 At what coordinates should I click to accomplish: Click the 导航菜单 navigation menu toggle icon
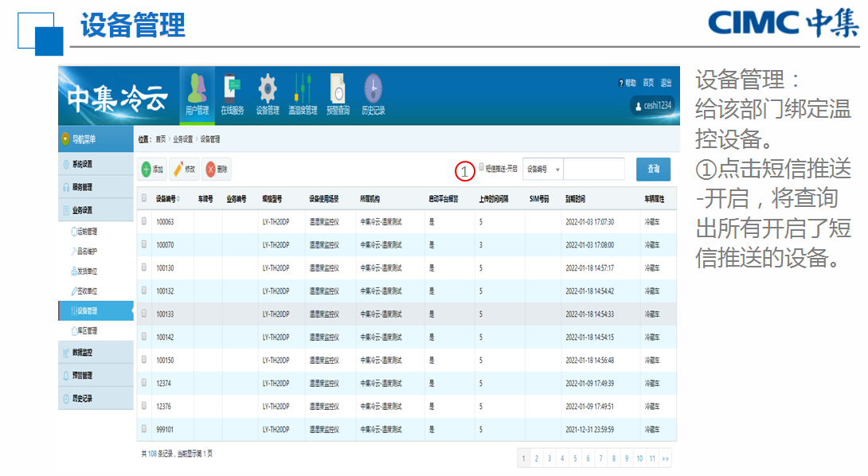(x=65, y=139)
